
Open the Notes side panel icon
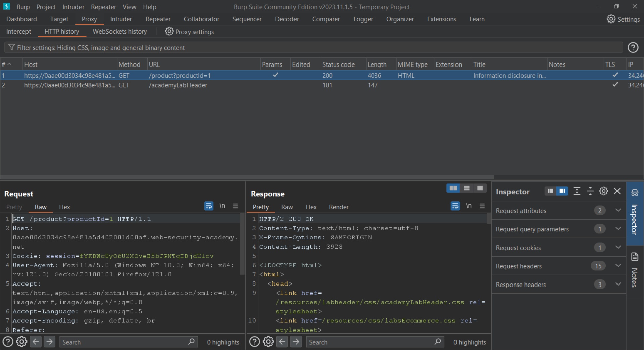634,257
